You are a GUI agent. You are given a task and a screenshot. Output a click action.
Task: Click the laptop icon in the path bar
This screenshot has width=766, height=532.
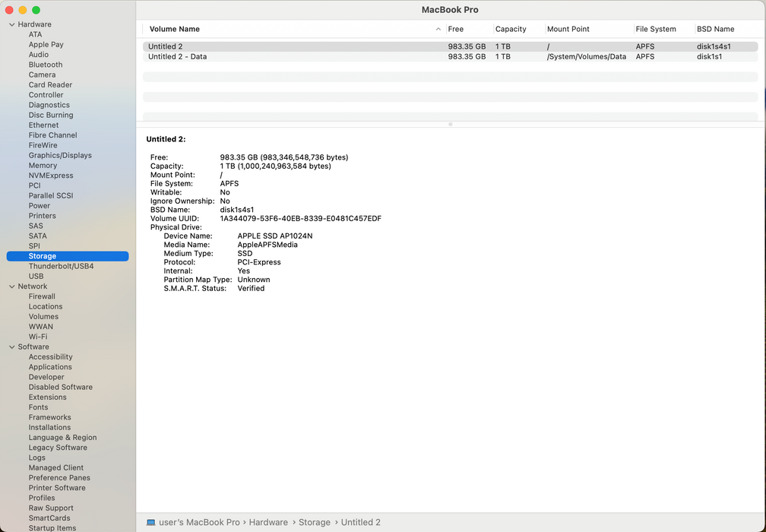click(x=151, y=522)
